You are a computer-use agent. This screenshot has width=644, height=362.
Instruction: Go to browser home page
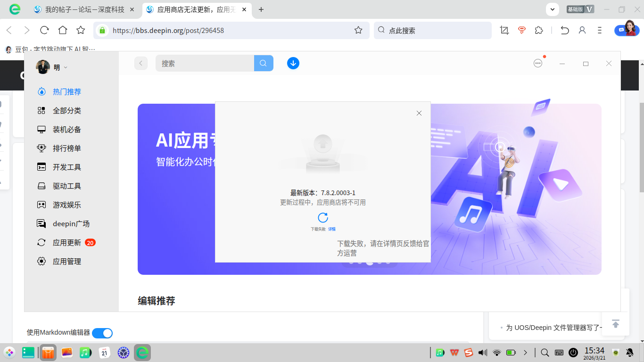click(x=63, y=30)
